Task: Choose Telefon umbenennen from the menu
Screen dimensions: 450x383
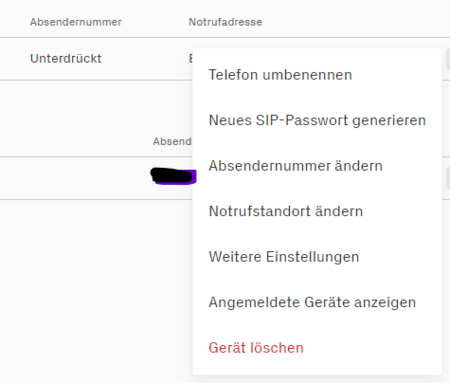Action: (x=280, y=75)
